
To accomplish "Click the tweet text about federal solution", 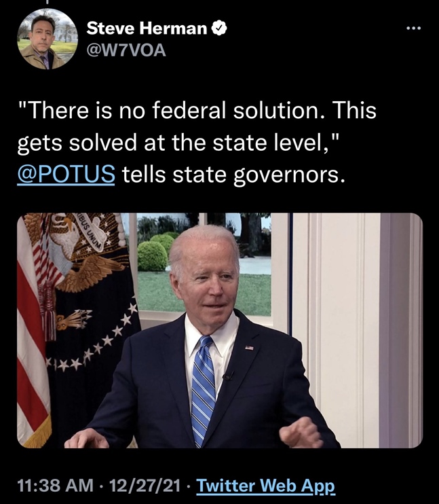I will [197, 142].
